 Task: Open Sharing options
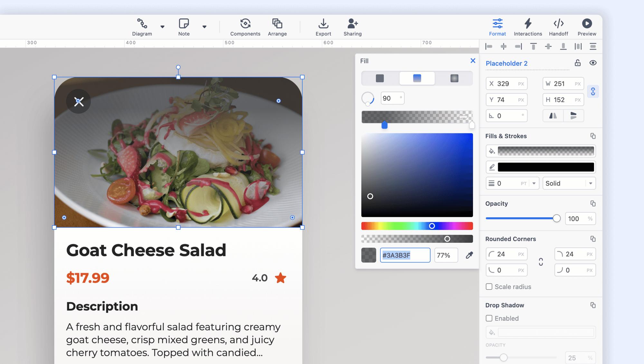(x=353, y=27)
